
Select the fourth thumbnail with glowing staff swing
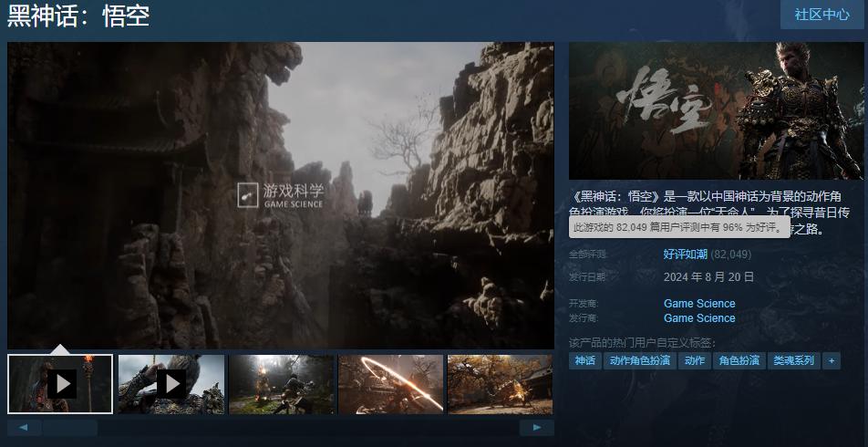(x=391, y=384)
